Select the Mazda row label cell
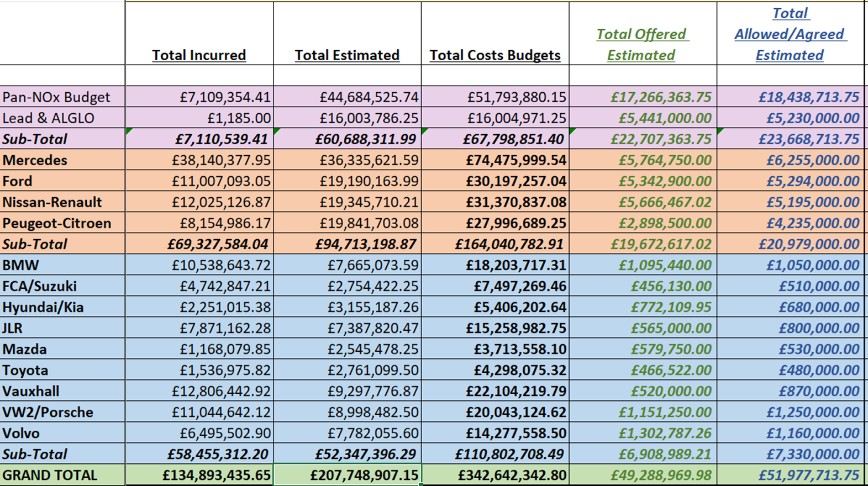 click(62, 349)
